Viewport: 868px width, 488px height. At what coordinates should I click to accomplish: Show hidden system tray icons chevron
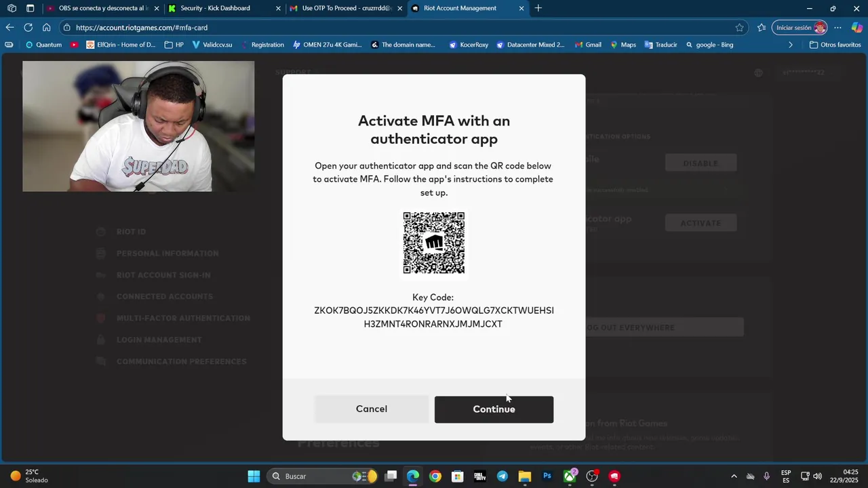coord(734,476)
